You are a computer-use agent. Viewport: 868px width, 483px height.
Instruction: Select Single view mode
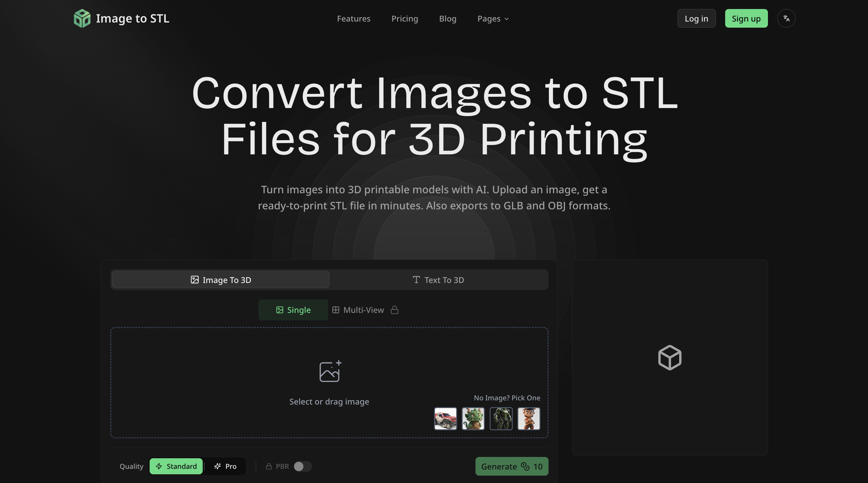[x=293, y=310]
